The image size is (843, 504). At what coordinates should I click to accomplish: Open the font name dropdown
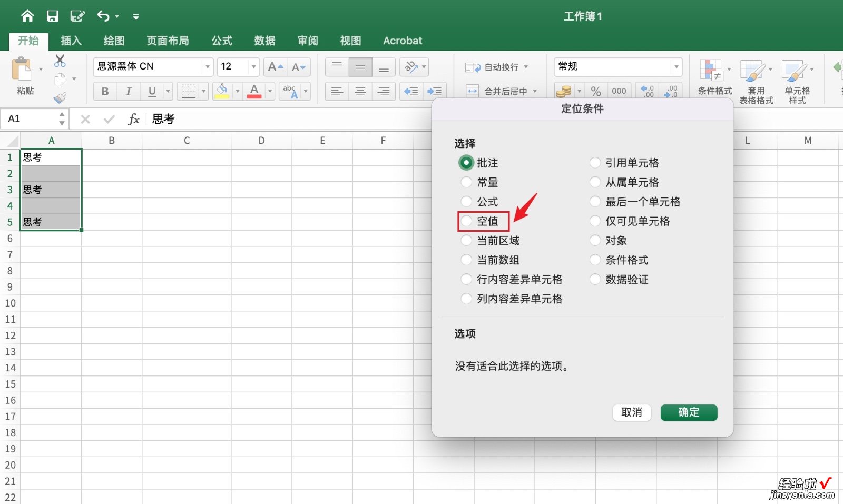click(x=208, y=67)
